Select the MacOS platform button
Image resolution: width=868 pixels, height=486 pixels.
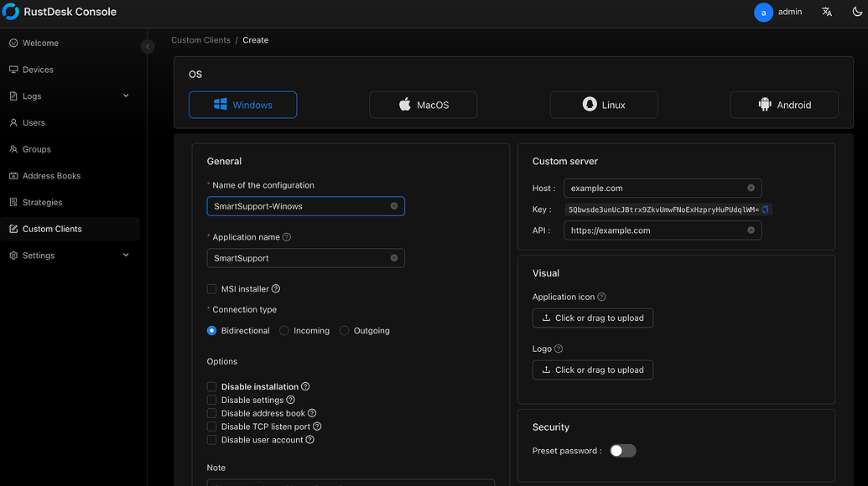[423, 105]
